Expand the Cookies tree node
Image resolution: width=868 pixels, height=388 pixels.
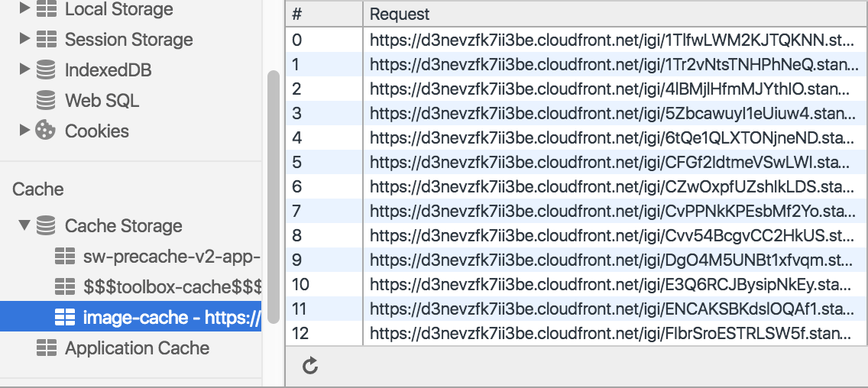click(24, 131)
